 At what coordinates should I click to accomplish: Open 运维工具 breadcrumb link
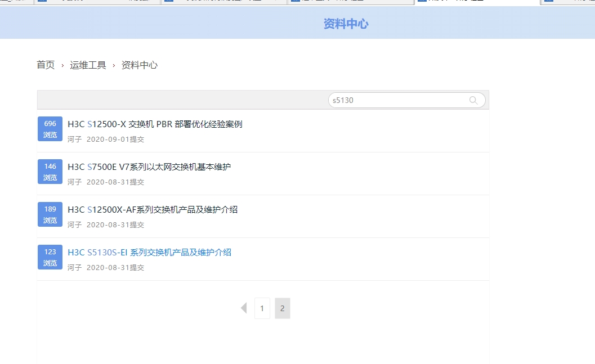click(88, 65)
